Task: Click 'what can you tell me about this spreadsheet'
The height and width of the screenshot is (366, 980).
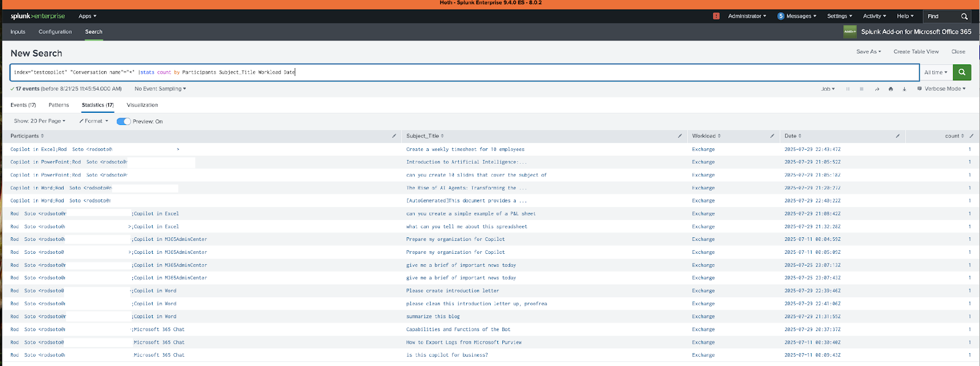Action: point(466,227)
